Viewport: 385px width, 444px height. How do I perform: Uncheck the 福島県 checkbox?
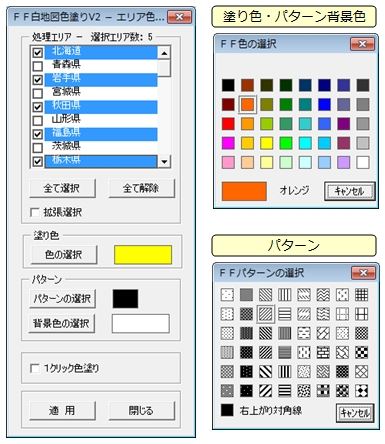tap(38, 134)
